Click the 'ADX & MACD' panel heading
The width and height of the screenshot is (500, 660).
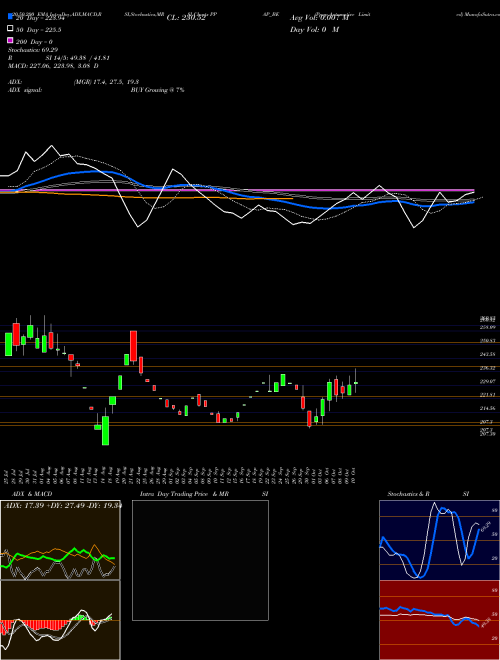point(32,494)
